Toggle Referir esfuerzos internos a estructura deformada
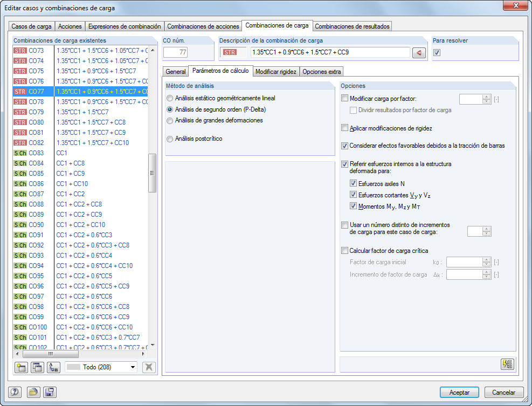 click(345, 164)
